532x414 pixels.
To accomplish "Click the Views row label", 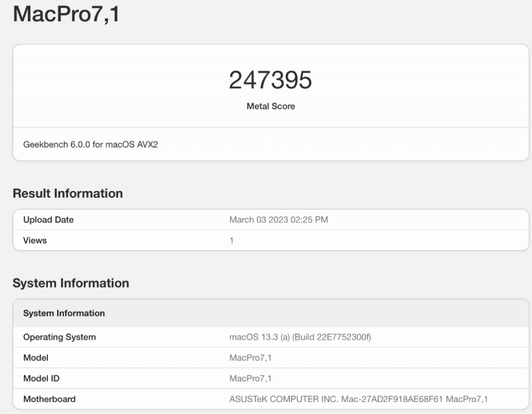I will pos(35,240).
